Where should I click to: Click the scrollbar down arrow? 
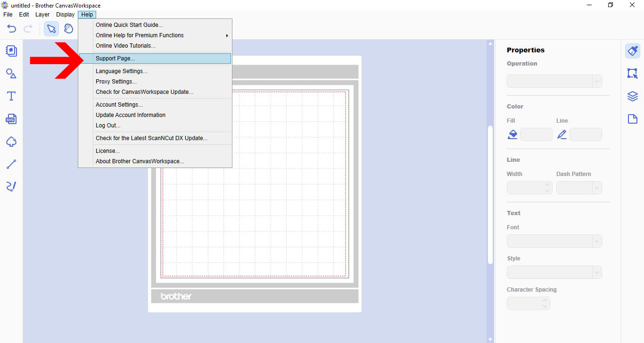(x=490, y=339)
